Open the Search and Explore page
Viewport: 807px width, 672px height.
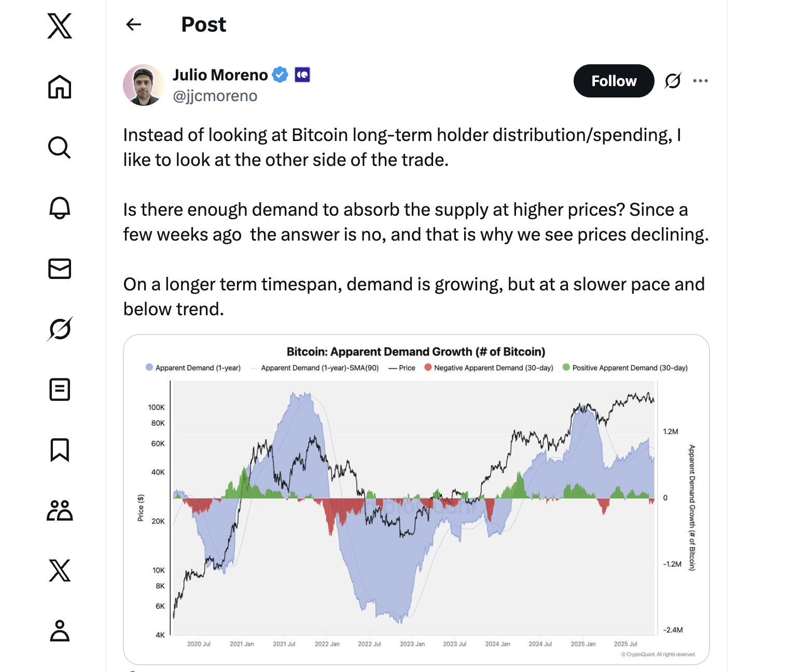click(x=60, y=147)
